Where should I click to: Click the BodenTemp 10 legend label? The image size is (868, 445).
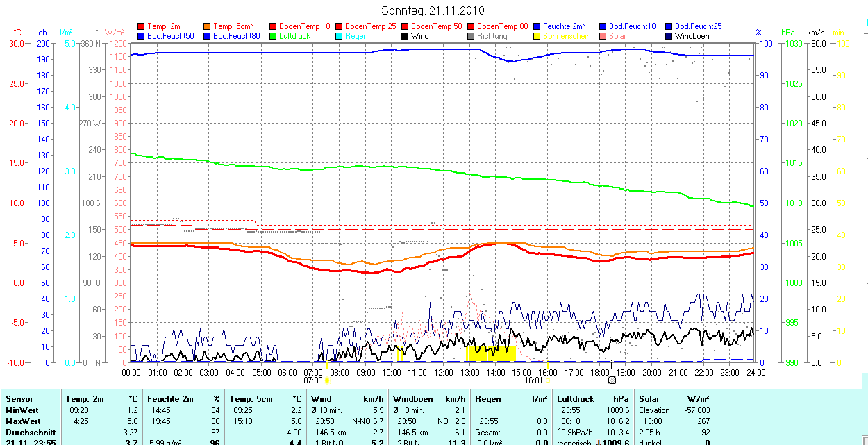pyautogui.click(x=305, y=26)
